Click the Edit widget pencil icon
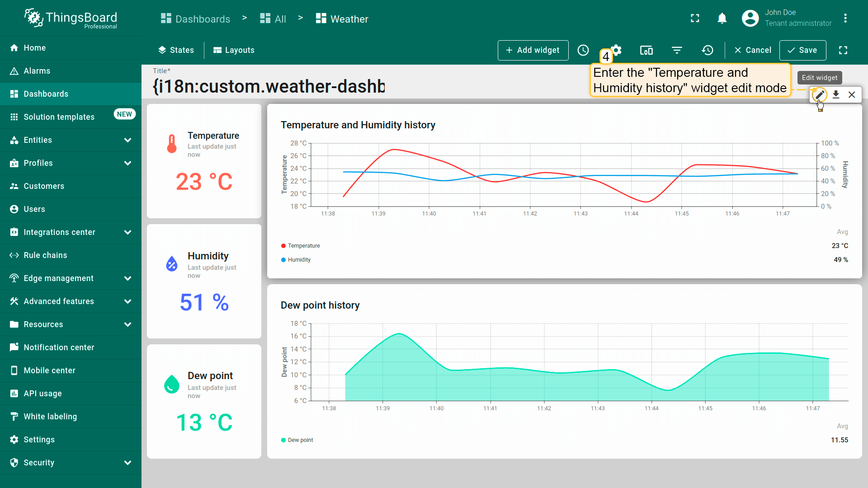 click(x=819, y=95)
